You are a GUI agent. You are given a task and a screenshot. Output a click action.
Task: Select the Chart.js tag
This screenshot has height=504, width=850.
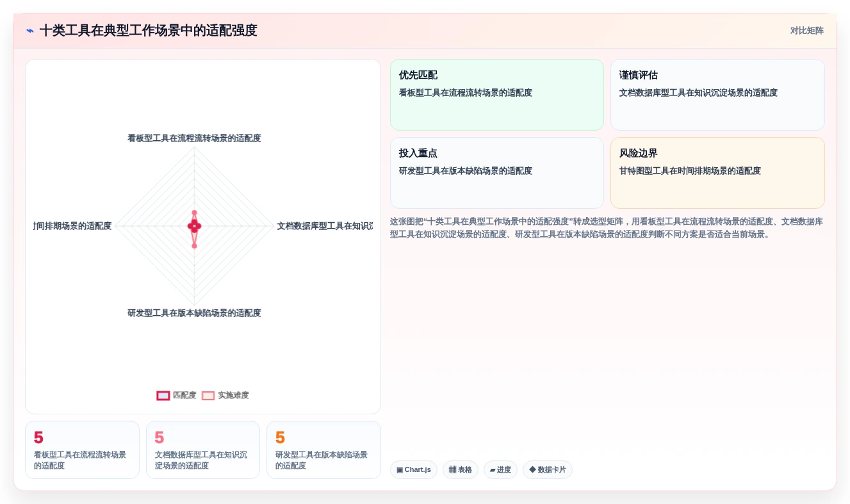click(414, 470)
